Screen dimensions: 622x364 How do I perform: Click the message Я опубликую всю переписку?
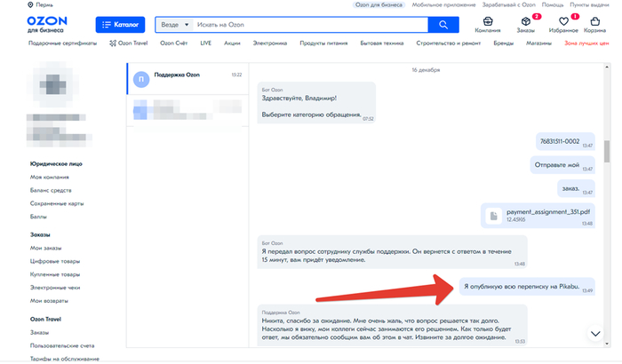[x=527, y=286]
